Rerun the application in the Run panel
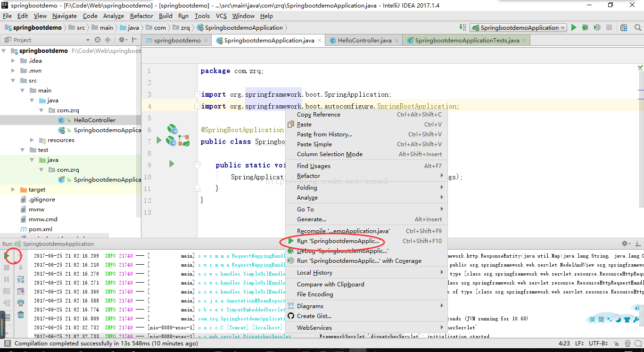 7,256
